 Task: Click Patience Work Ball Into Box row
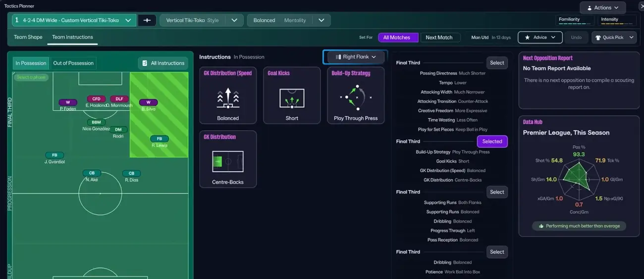[x=453, y=272]
